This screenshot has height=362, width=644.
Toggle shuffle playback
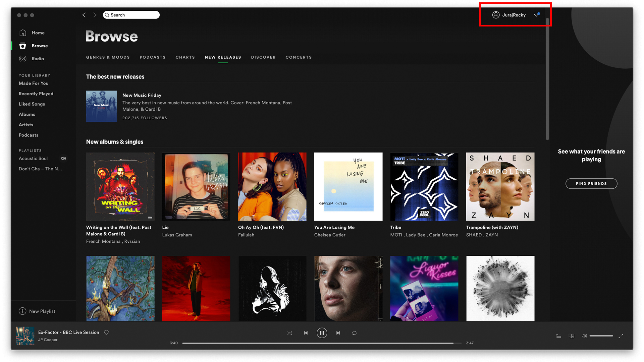[290, 333]
